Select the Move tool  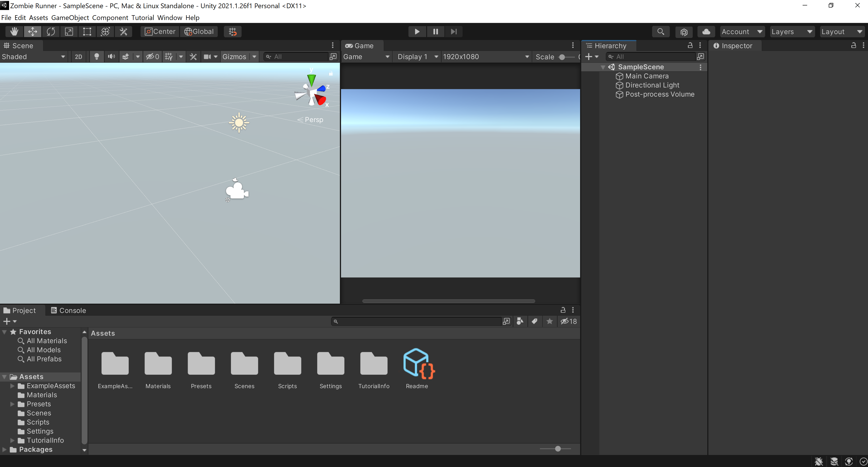point(32,32)
